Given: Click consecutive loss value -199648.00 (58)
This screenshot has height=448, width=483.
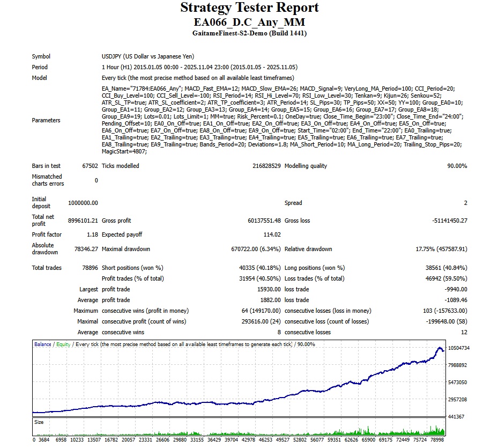Looking at the screenshot, I should click(x=447, y=322).
